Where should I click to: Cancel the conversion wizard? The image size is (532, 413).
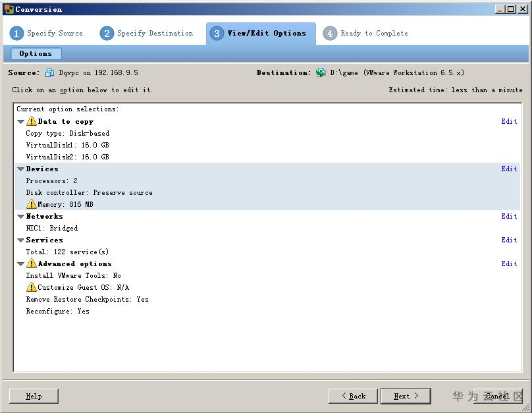click(x=497, y=396)
